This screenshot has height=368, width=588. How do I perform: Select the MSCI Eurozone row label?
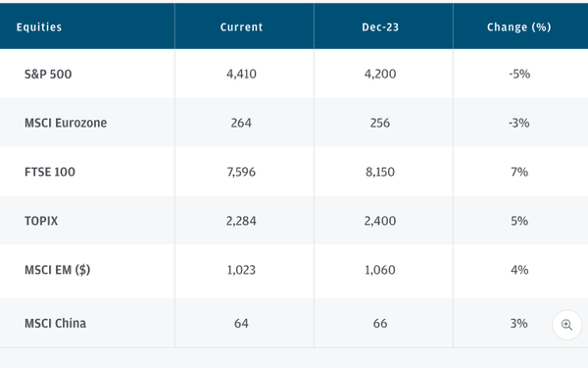(66, 123)
